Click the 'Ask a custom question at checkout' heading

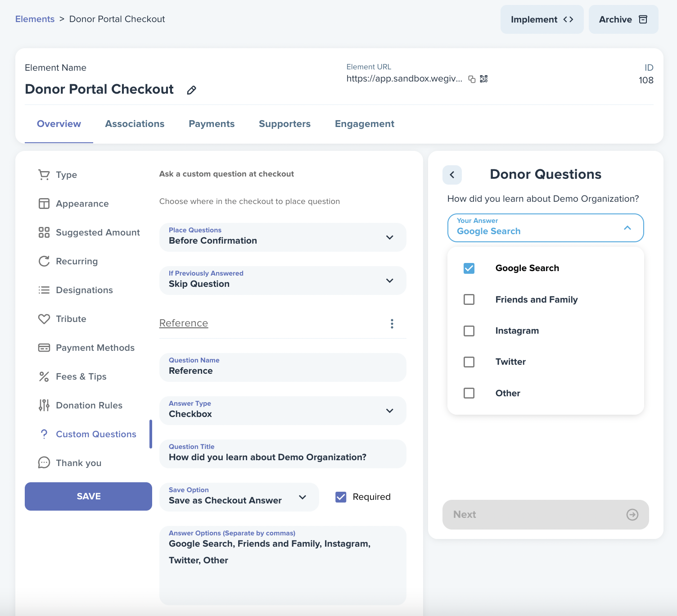click(x=226, y=174)
